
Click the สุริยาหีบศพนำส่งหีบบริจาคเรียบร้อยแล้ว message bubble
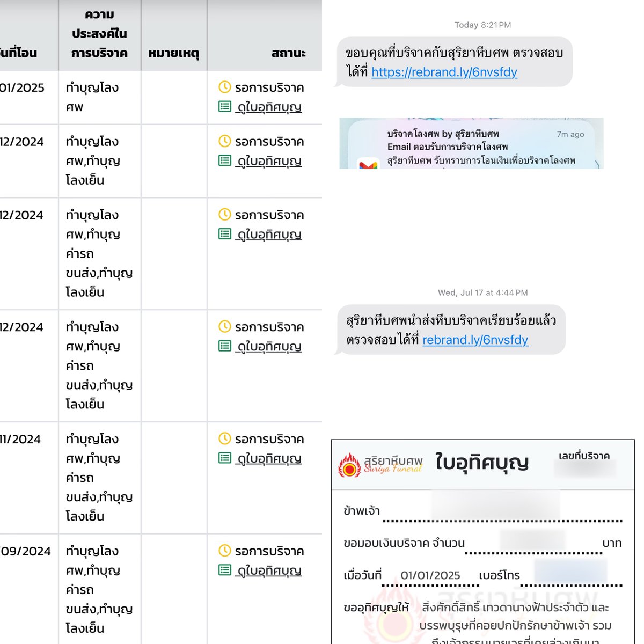tap(450, 330)
